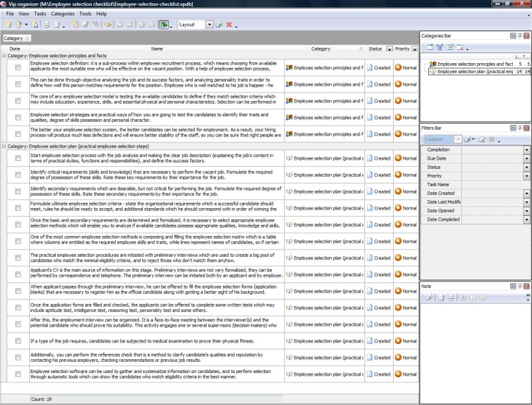Click the Category grouping button above the list
Screen dimensions: 532x405
(x=15, y=39)
